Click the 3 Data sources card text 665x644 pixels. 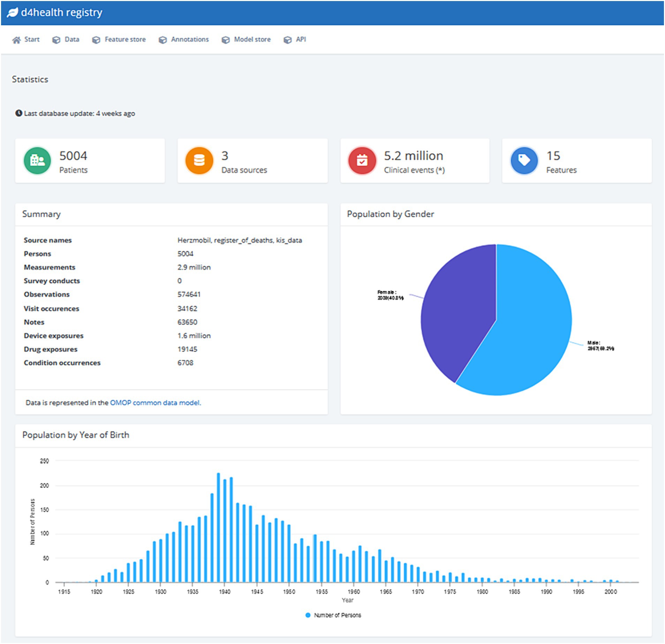(x=244, y=162)
